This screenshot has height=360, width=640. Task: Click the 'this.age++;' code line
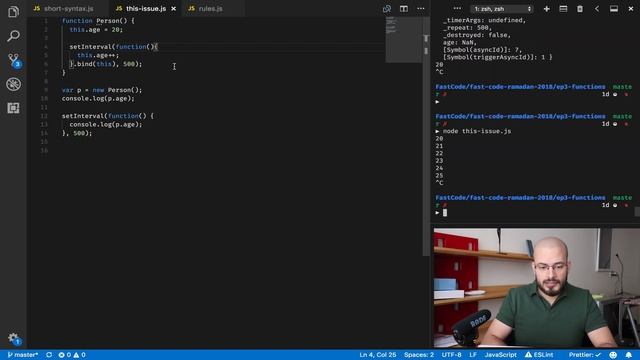98,55
